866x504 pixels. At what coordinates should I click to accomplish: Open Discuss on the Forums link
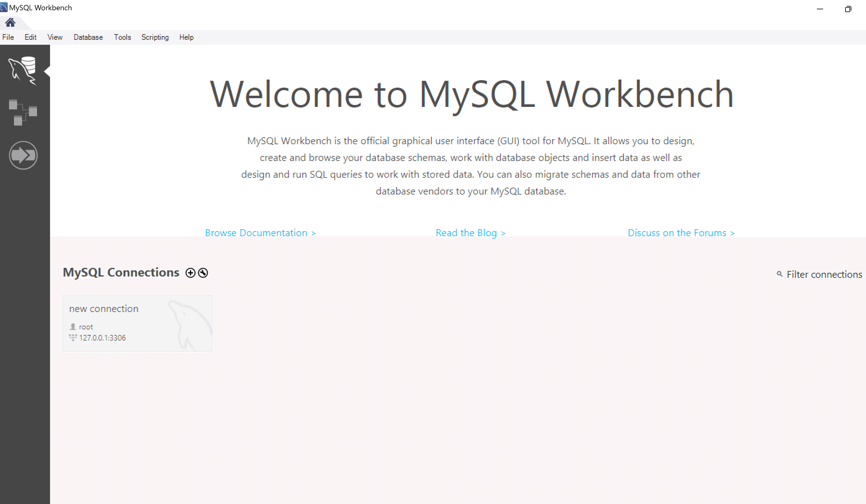pyautogui.click(x=681, y=233)
